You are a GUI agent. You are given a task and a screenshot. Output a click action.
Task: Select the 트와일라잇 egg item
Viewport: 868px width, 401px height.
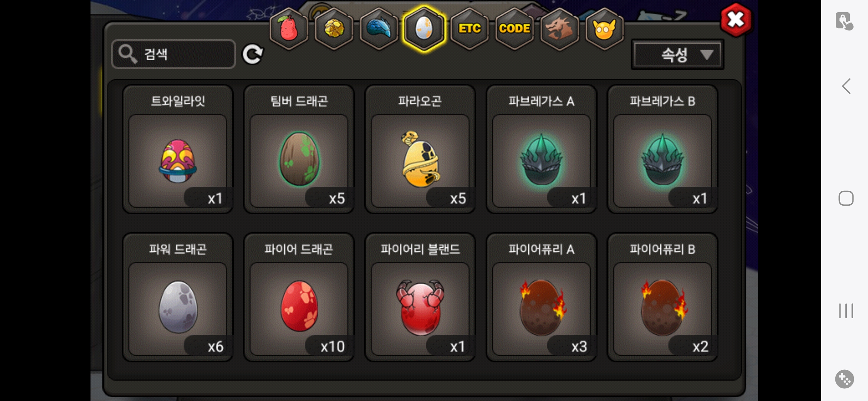(178, 149)
